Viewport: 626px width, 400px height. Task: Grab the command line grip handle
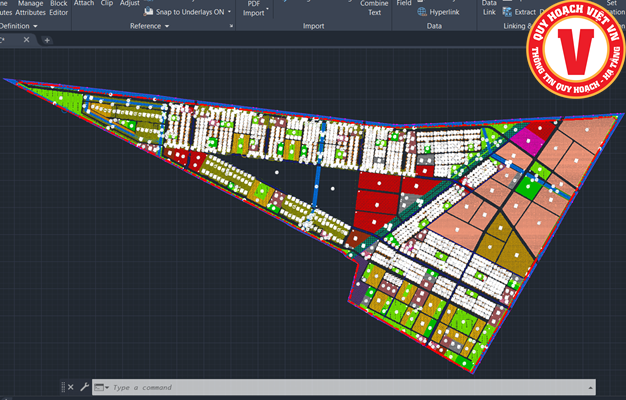coord(65,387)
